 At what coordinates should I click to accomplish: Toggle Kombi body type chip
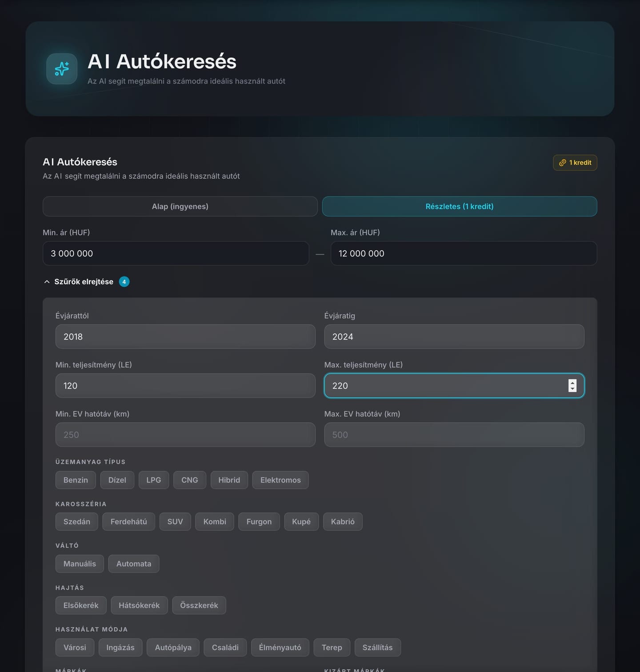(215, 521)
